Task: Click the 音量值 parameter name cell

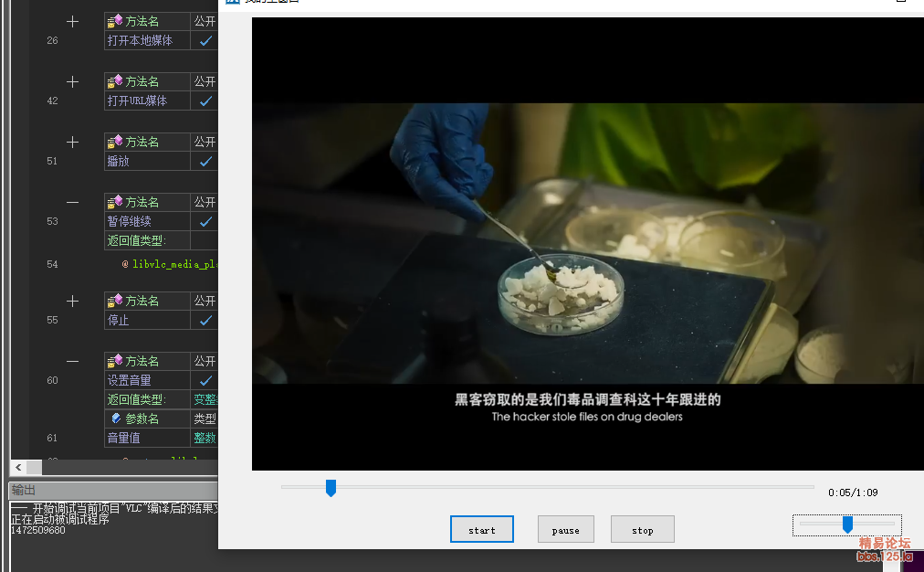Action: (147, 439)
